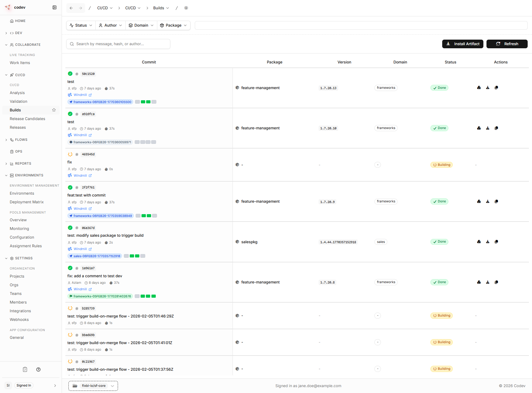Open the Author filter dropdown

click(110, 25)
